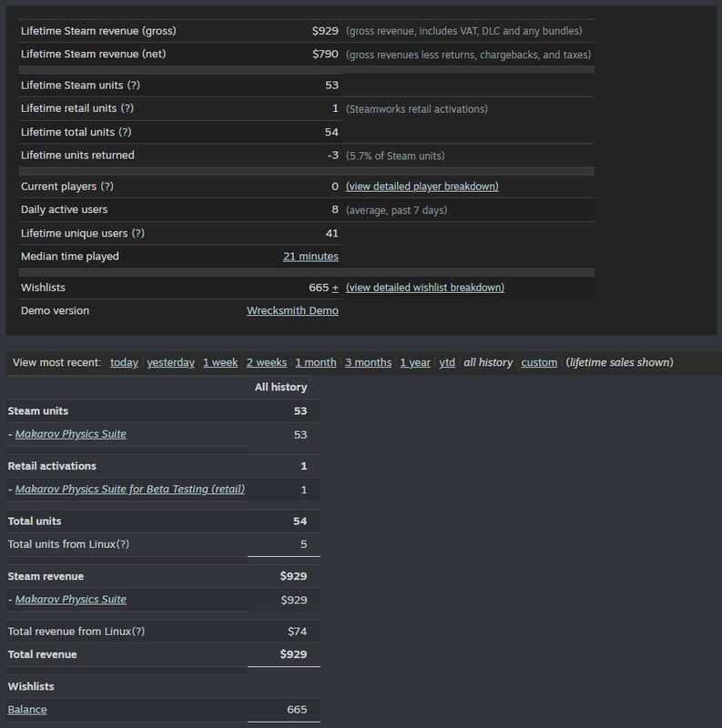
Task: Select the 3 months time range
Action: (x=369, y=362)
